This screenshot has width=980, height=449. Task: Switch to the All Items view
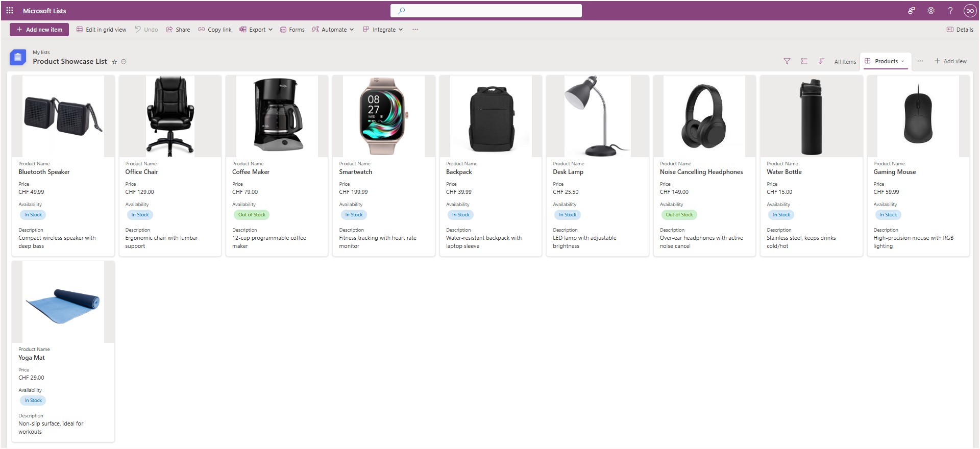point(845,62)
